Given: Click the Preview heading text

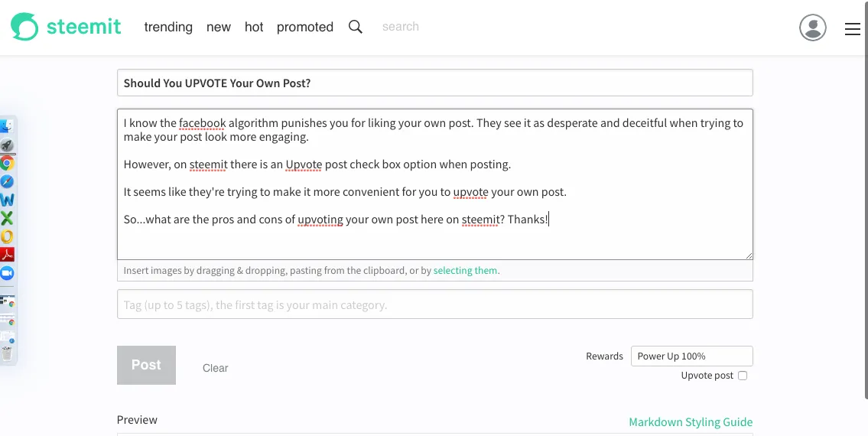Looking at the screenshot, I should [137, 420].
